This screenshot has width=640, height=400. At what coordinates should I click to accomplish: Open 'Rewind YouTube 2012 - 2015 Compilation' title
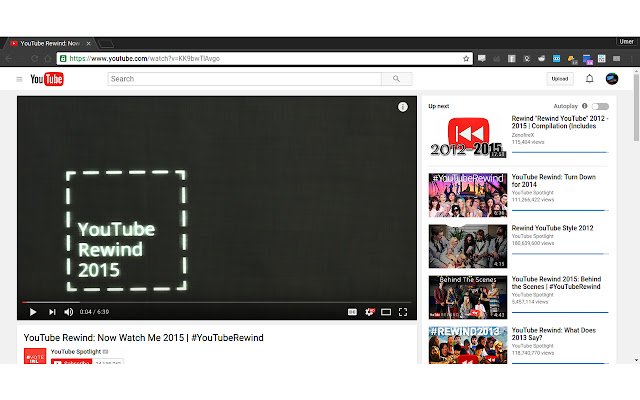click(560, 122)
